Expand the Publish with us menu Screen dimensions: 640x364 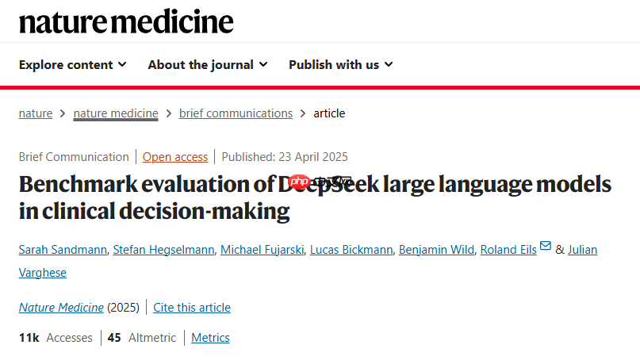341,64
